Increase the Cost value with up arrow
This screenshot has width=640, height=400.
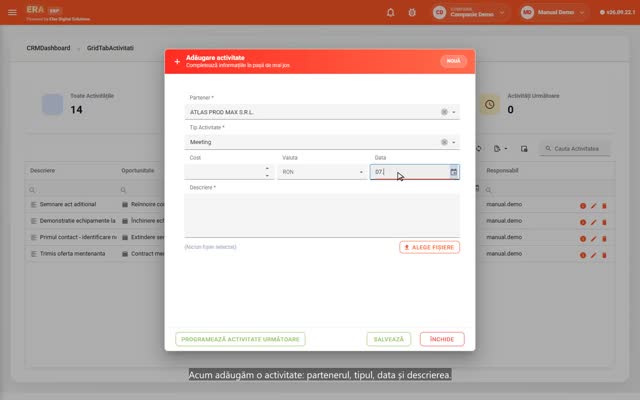(267, 168)
